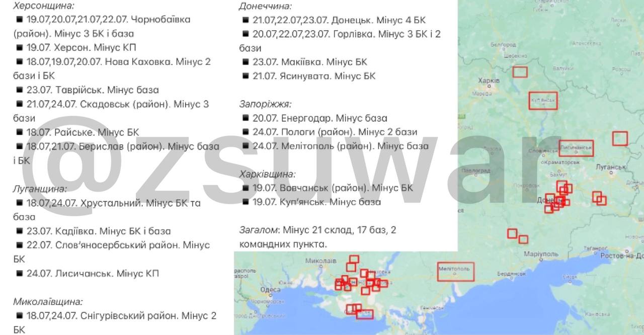
Task: Click the black bullet before Херсон entry
Action: tap(20, 48)
